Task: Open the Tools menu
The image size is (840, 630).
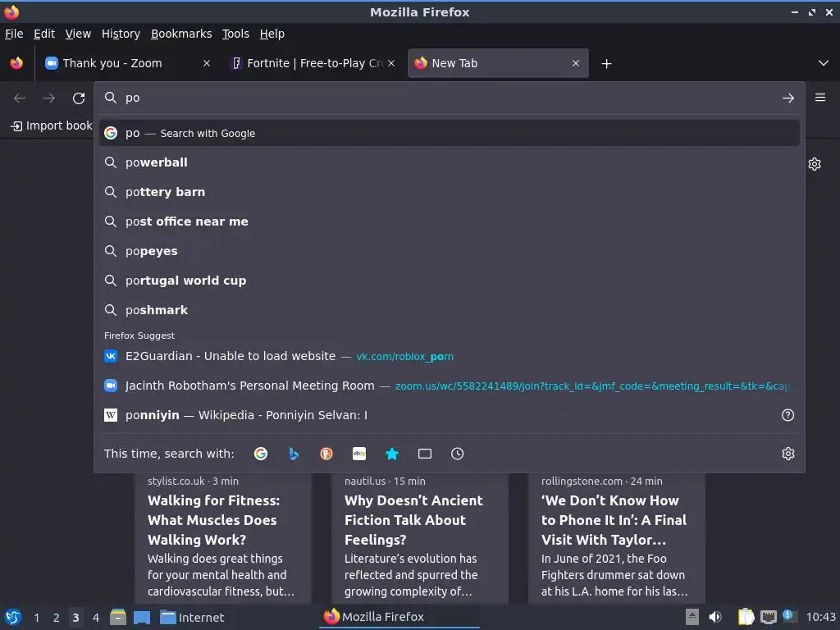Action: 235,34
